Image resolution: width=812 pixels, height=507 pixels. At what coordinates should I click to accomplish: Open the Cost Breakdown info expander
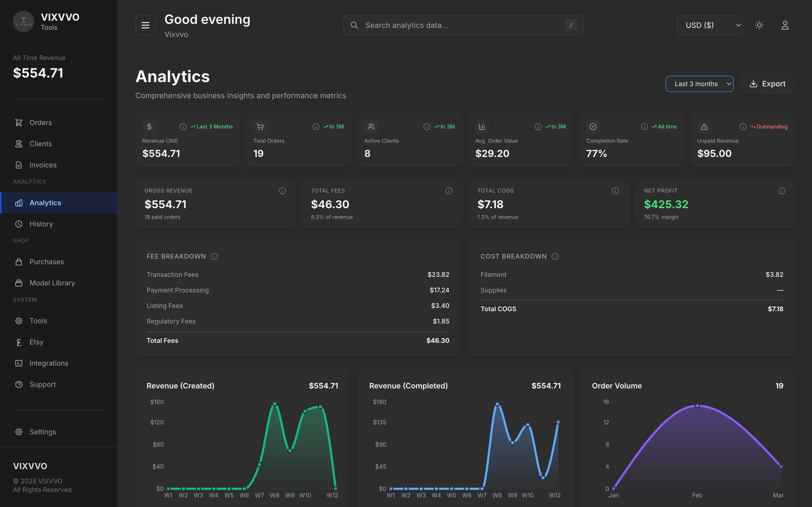[x=555, y=256]
